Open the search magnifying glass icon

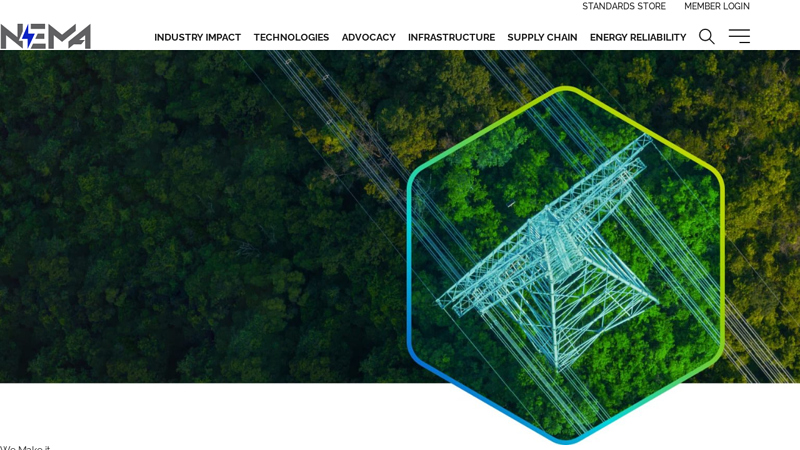pyautogui.click(x=707, y=37)
